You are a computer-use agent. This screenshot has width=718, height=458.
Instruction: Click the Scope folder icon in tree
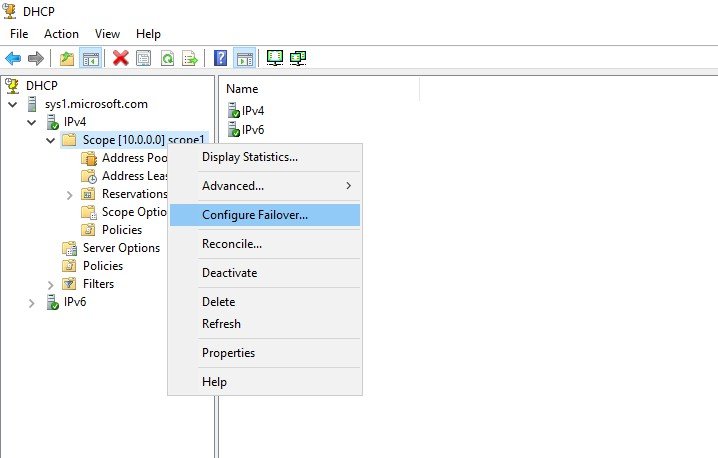coord(69,140)
